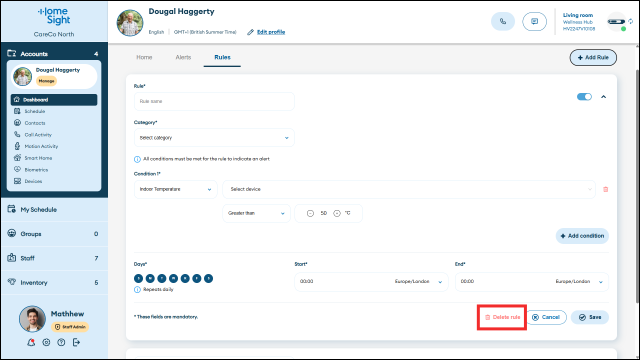The height and width of the screenshot is (360, 640).
Task: Open settings gear icon
Action: click(46, 342)
